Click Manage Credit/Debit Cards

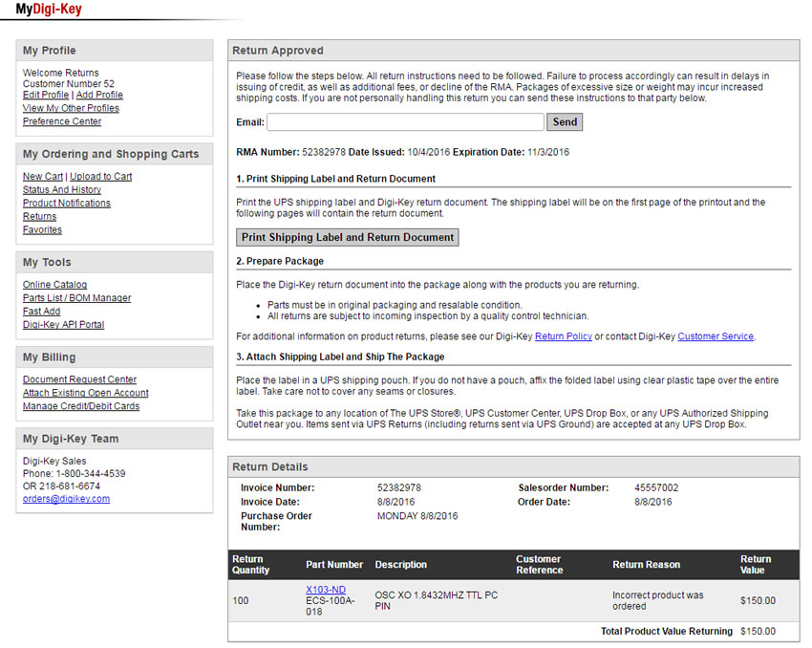coord(81,406)
